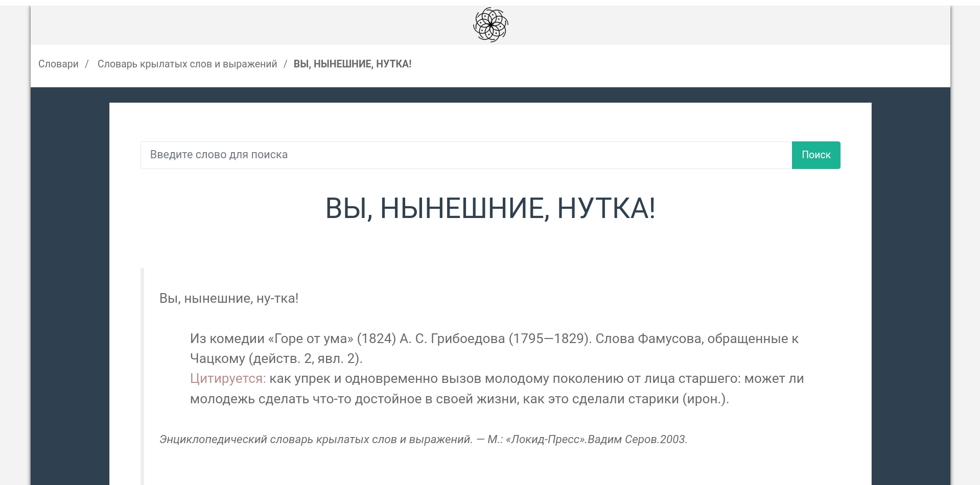Viewport: 980px width, 485px height.
Task: Go to Словари breadcrumb link
Action: click(x=58, y=64)
